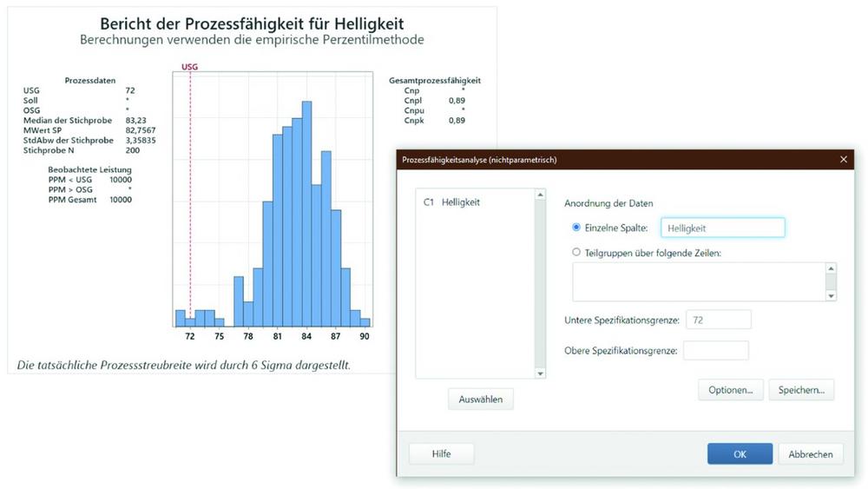Close the Prozessfähigkeitsanalyse dialog with the X
This screenshot has width=868, height=489.
[x=843, y=160]
